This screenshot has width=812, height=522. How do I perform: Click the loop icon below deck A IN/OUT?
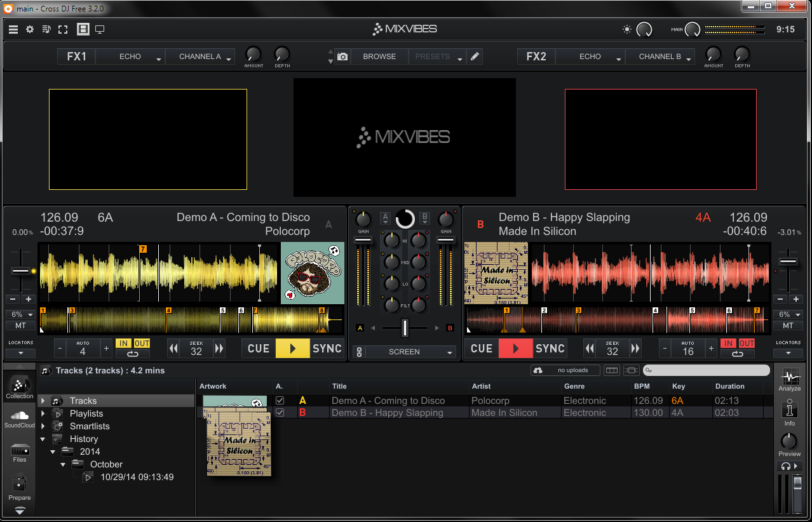point(133,354)
